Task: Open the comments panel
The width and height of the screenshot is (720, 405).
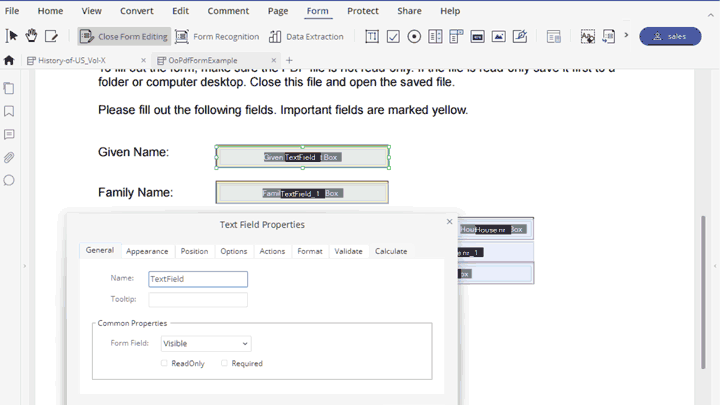Action: coord(9,134)
